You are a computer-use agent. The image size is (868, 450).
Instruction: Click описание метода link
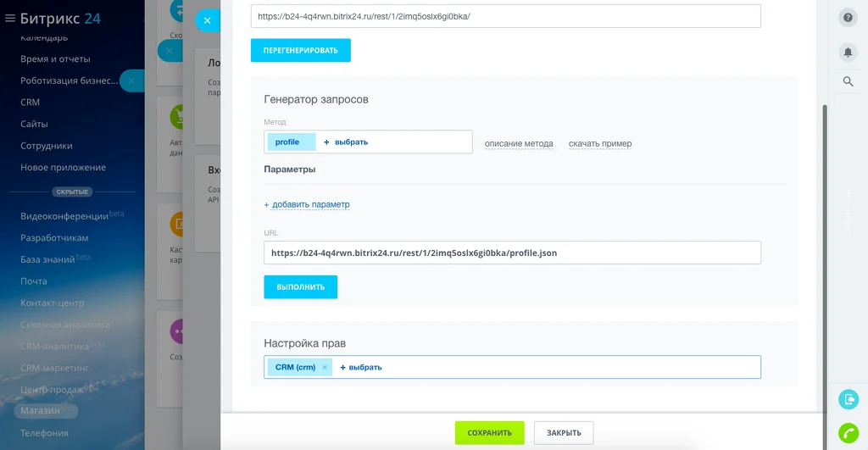519,143
